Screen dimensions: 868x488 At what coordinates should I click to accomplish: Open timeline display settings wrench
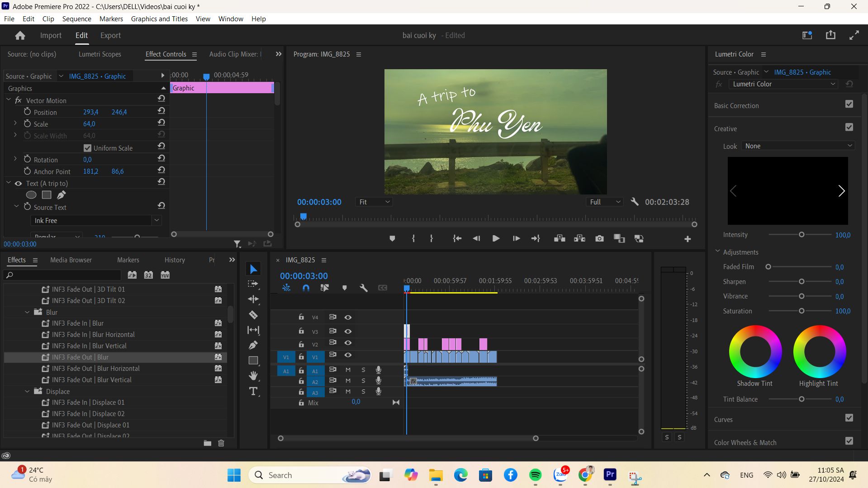(363, 288)
